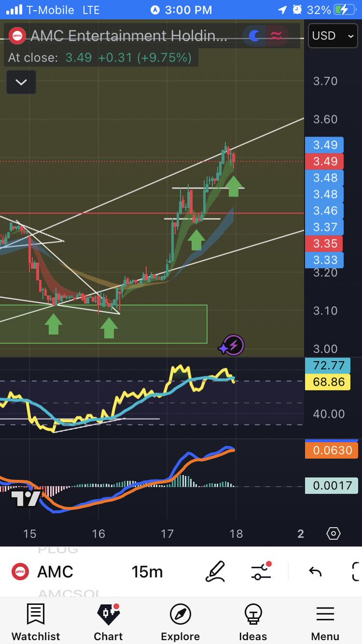Tap the blue 3.37 price label
The image size is (362, 644).
pyautogui.click(x=324, y=227)
